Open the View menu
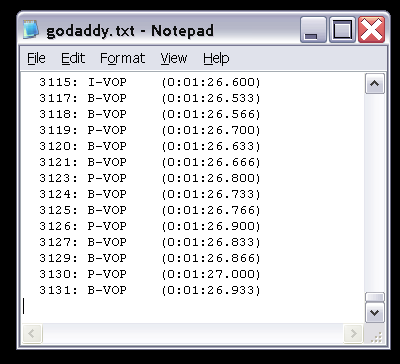 [174, 59]
